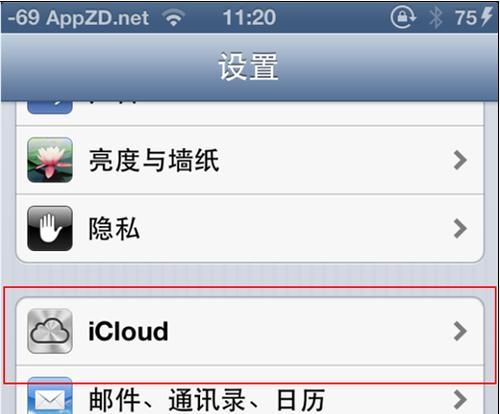
Task: Tap the 设置 title in navigation bar
Action: click(x=248, y=67)
